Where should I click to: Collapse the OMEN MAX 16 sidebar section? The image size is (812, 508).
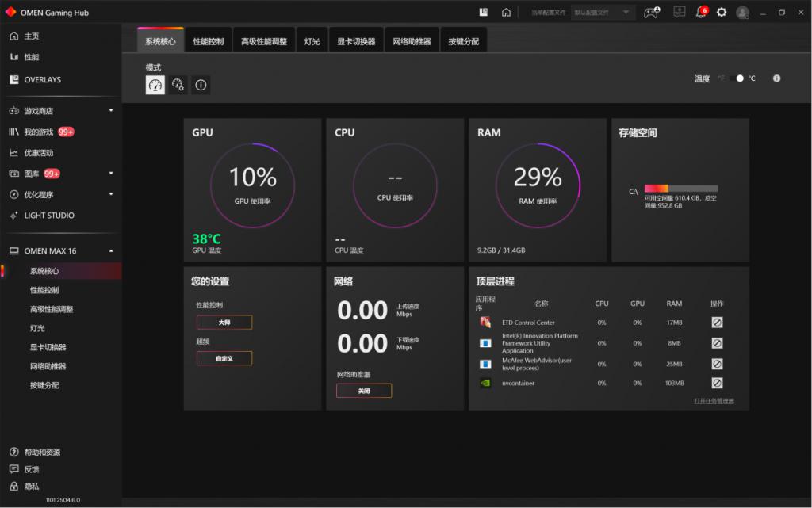click(x=111, y=251)
